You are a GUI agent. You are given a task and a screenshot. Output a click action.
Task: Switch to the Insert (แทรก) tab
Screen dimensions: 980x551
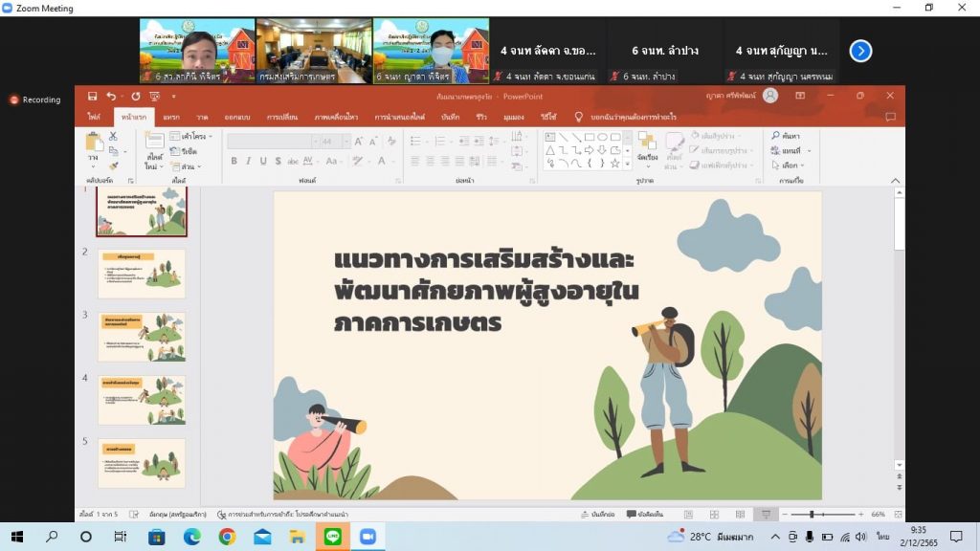pyautogui.click(x=170, y=117)
